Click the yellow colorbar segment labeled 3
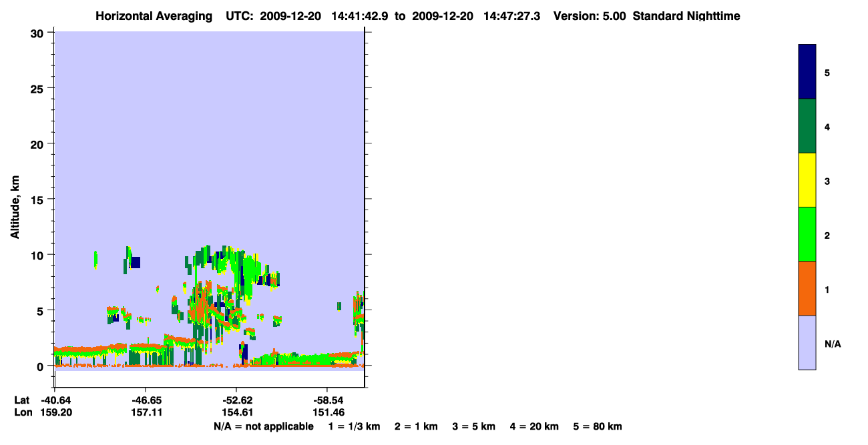The height and width of the screenshot is (445, 868). pyautogui.click(x=807, y=180)
